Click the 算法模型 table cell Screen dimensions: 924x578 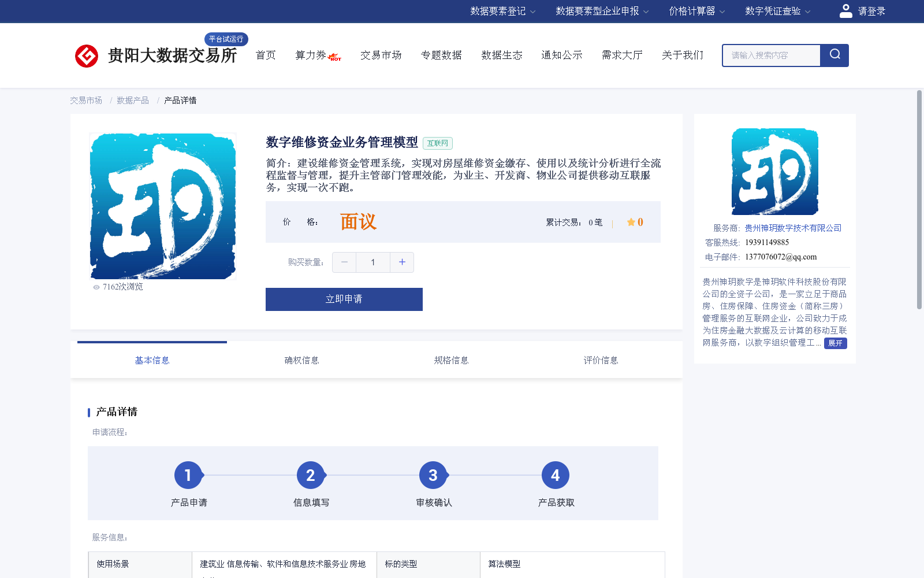572,564
